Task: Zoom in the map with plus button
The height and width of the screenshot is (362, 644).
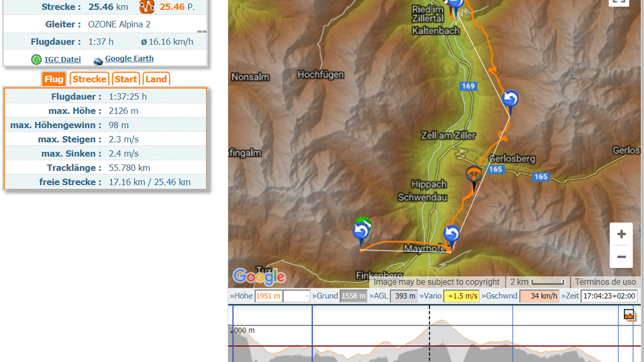Action: 621,234
